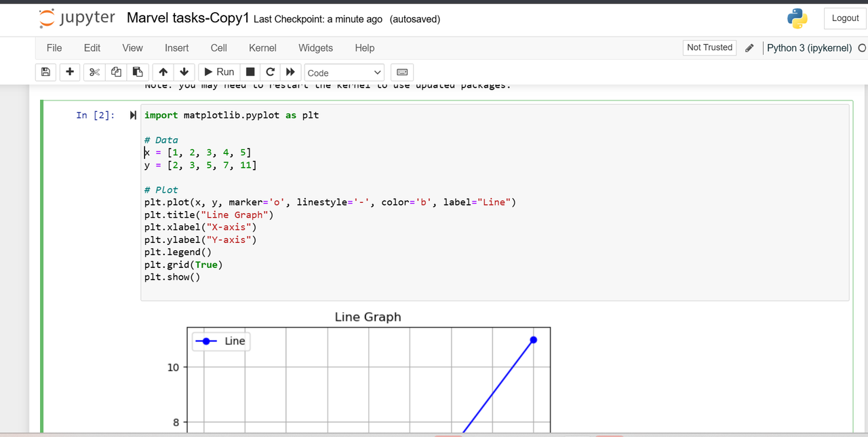868x437 pixels.
Task: Open the cell type dropdown showing Code
Action: [x=344, y=73]
